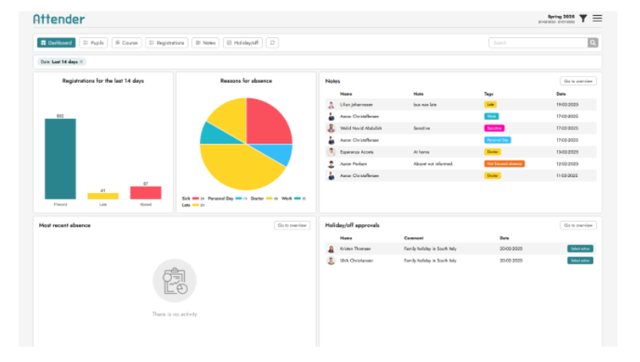Image resolution: width=640 pixels, height=362 pixels.
Task: Click the Tags column header in Notes
Action: click(x=489, y=94)
